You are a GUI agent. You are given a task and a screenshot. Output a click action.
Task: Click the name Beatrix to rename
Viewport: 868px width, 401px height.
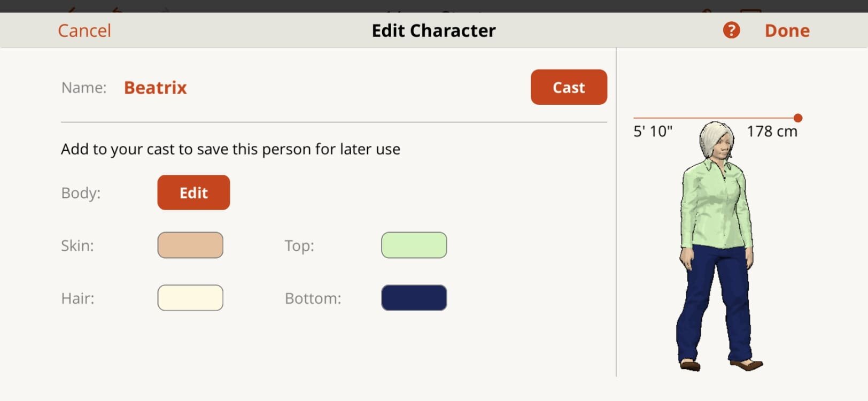point(155,87)
